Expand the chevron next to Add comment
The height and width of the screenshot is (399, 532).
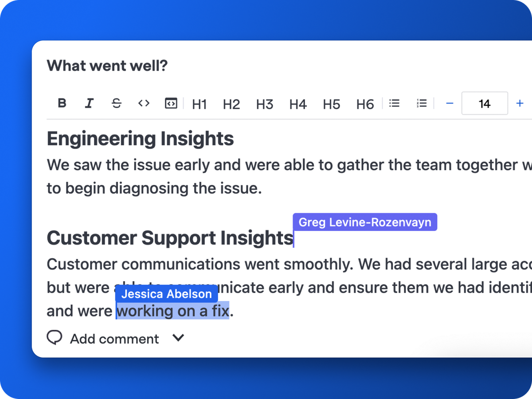178,338
